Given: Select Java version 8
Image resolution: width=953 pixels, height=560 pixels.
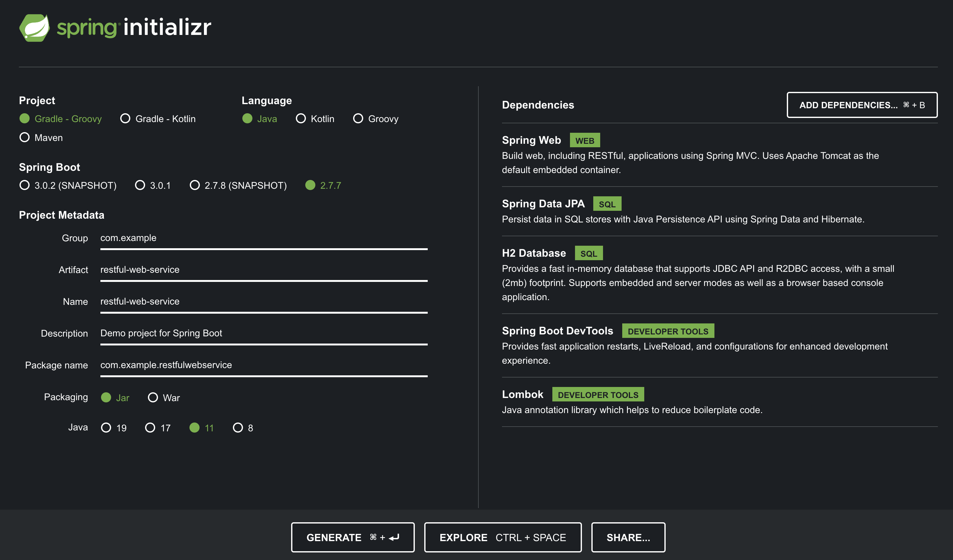Looking at the screenshot, I should [x=238, y=428].
